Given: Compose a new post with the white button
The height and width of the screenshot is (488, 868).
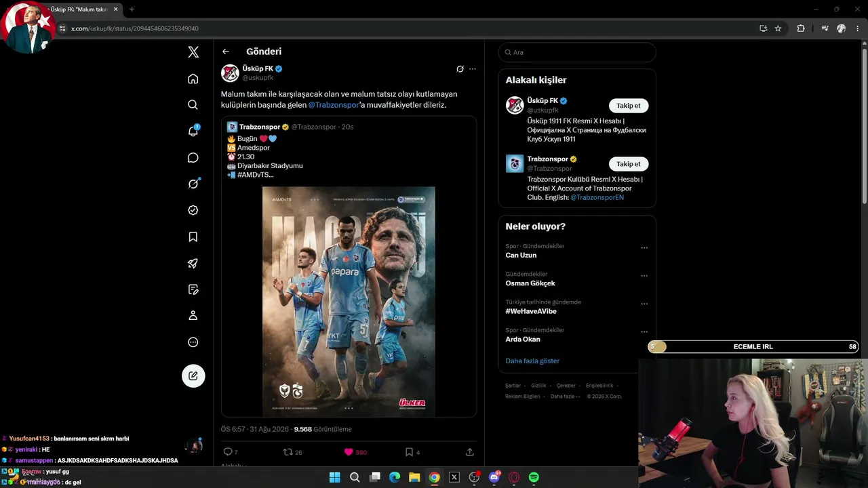Looking at the screenshot, I should pos(193,375).
